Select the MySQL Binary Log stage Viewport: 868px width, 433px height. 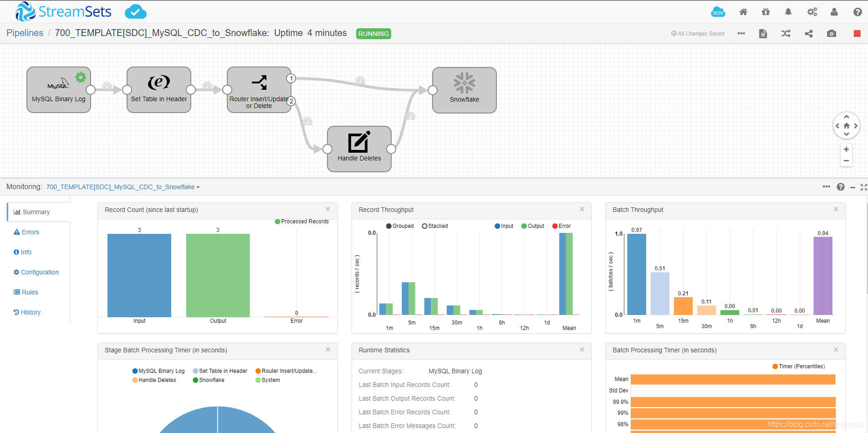(59, 90)
